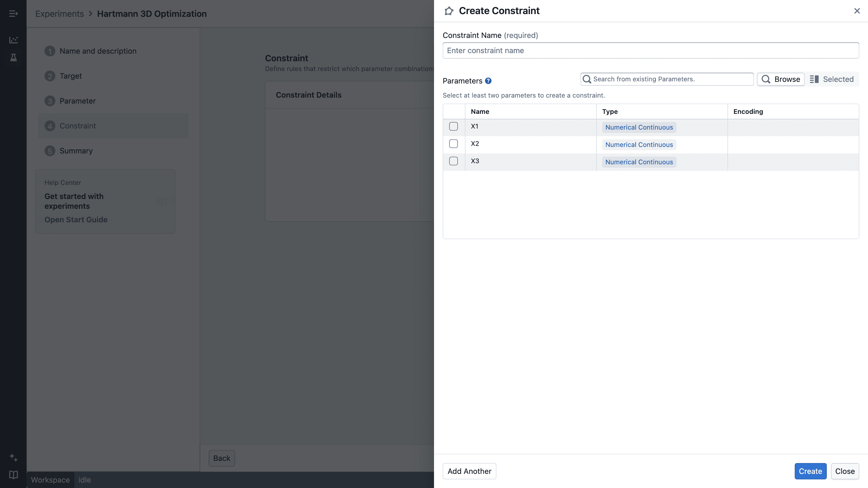
Task: Check the X3 parameter checkbox
Action: pyautogui.click(x=454, y=161)
